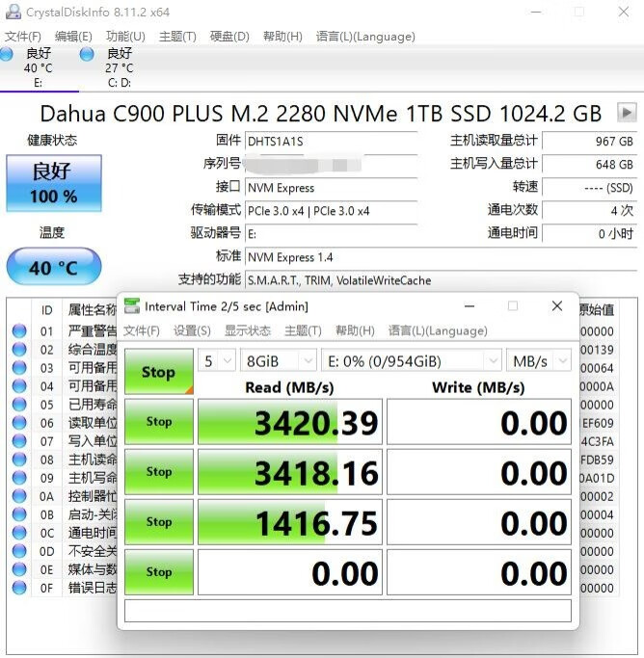Click Stop button beside 3418.16 read result
Viewport: 644px width, 658px height.
coord(159,472)
